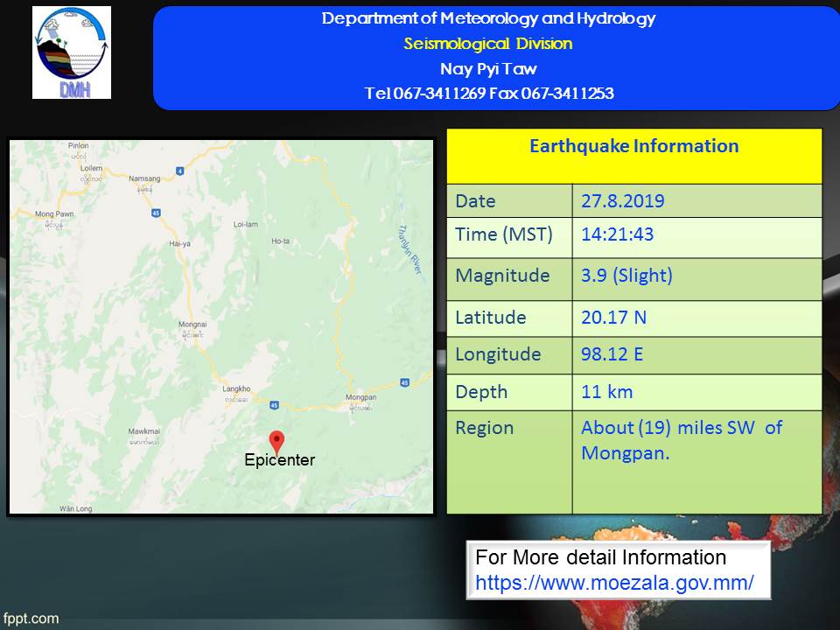Click the Pinlon town label on the map
840x630 pixels.
point(78,145)
